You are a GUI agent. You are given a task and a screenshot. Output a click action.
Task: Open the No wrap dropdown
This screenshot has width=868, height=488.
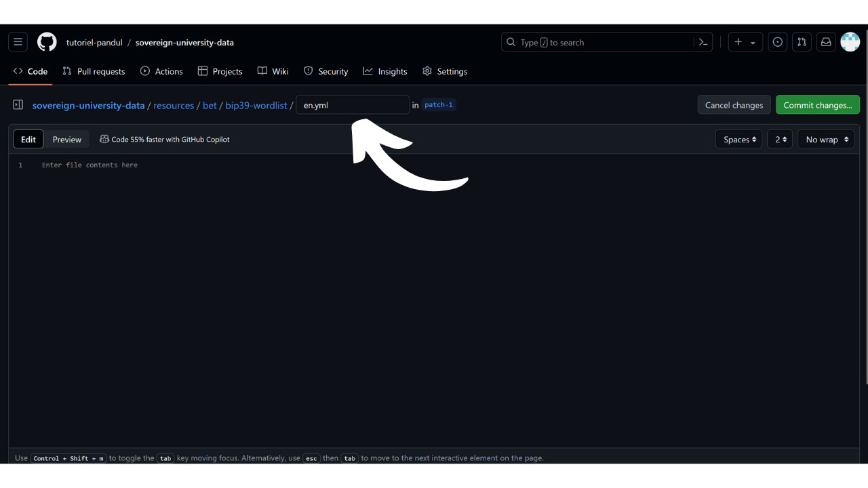coord(826,140)
